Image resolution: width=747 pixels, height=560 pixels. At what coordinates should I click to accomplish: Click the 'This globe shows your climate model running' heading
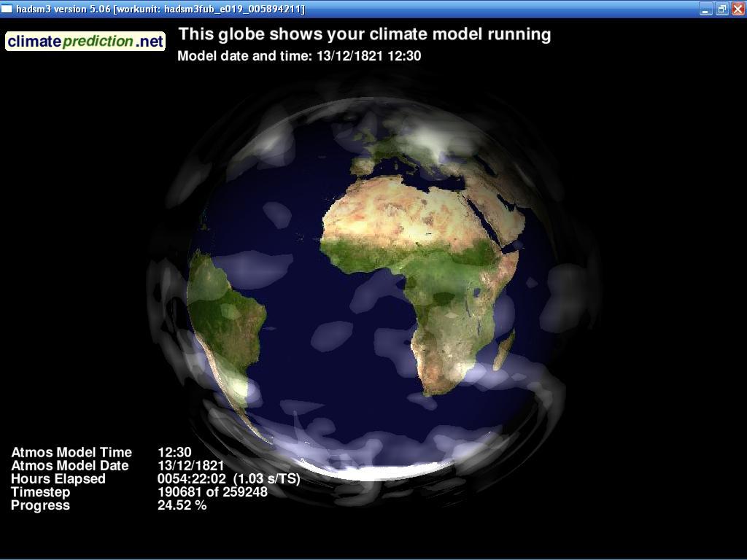[364, 34]
